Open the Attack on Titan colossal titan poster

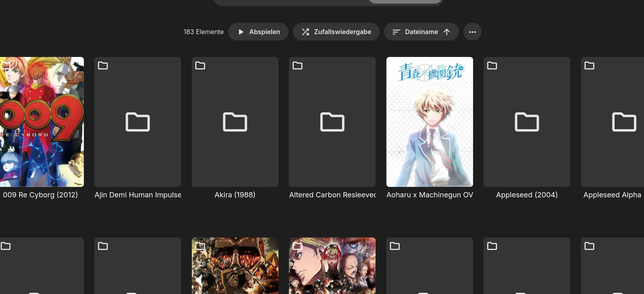235,266
